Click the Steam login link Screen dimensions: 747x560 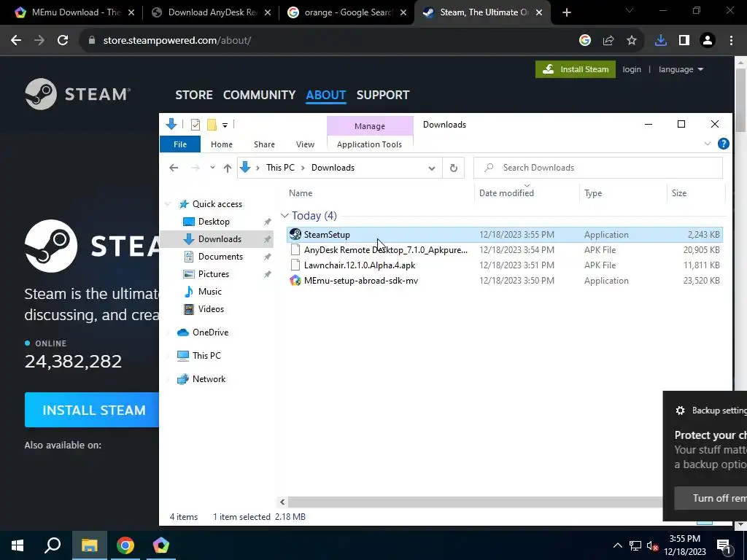[x=632, y=69]
